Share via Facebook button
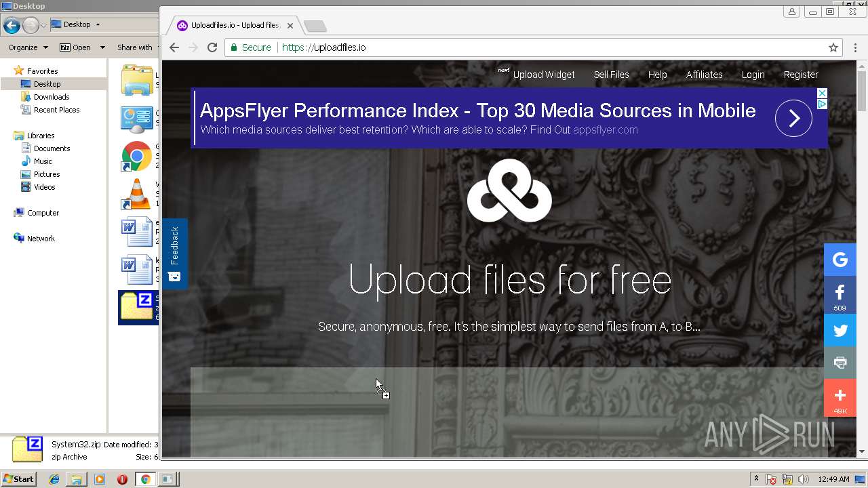This screenshot has height=488, width=868. coord(840,295)
